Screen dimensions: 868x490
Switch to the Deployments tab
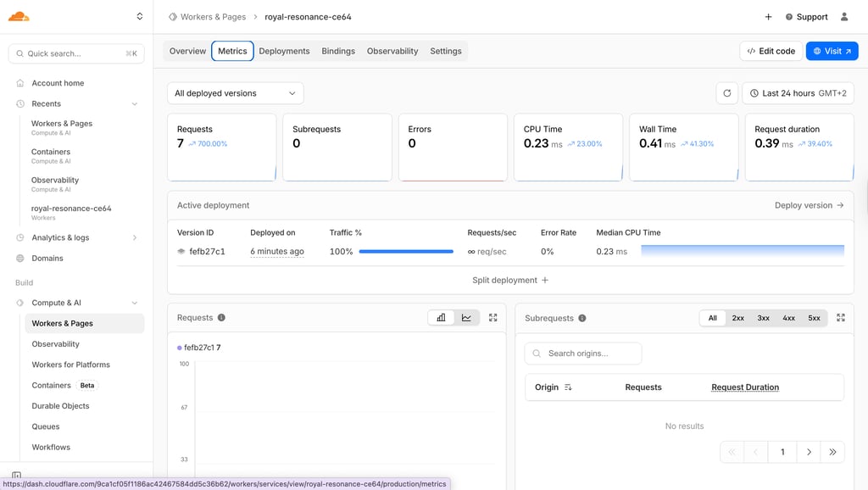pos(284,51)
